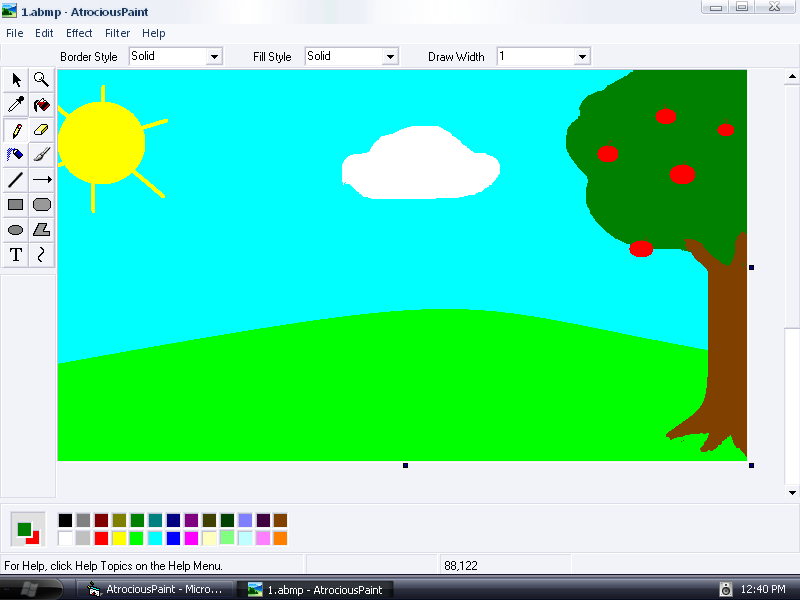Choose the eraser tool
The image size is (800, 600).
tap(42, 130)
